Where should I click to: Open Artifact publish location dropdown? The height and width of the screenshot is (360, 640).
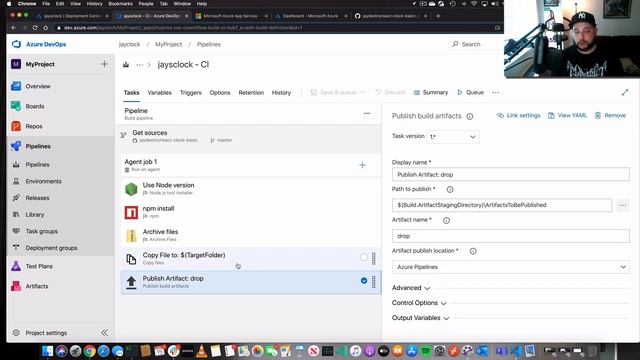(x=511, y=267)
